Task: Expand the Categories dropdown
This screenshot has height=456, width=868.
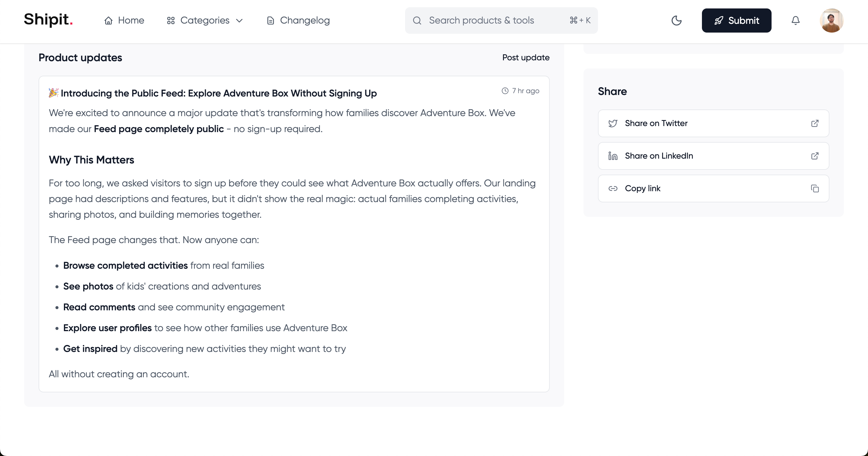Action: coord(240,21)
